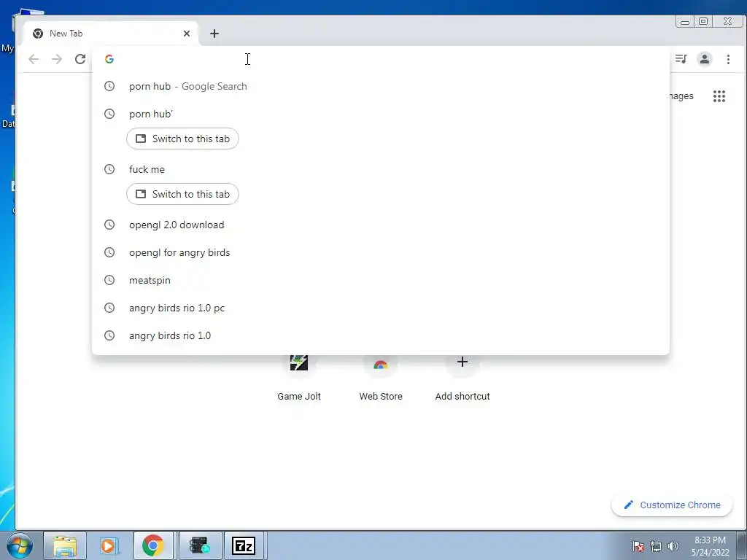Screen dimensions: 747x560
Task: Click the Images link beside the apps grid
Action: 681,96
